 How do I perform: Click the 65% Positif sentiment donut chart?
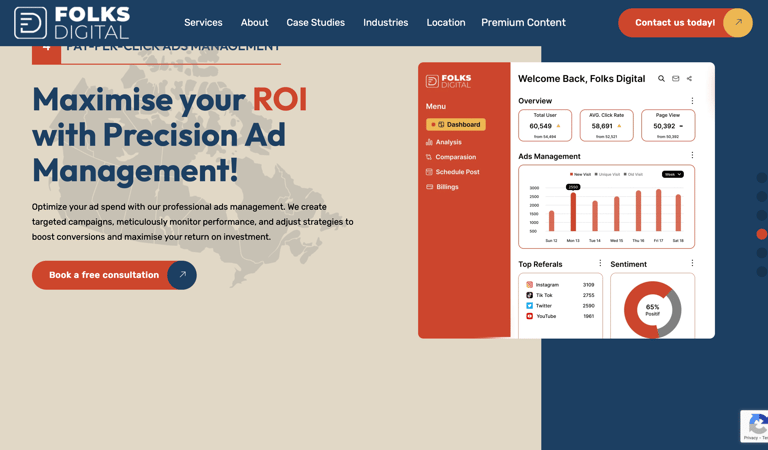coord(652,309)
